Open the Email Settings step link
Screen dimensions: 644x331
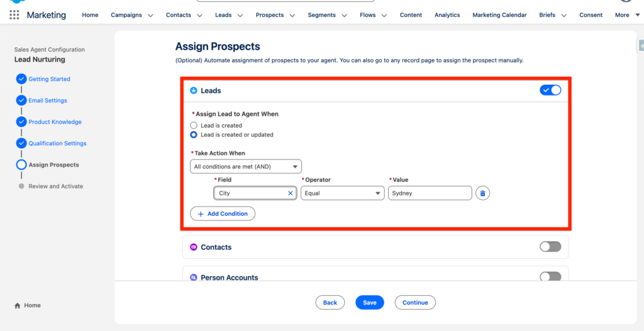(48, 100)
